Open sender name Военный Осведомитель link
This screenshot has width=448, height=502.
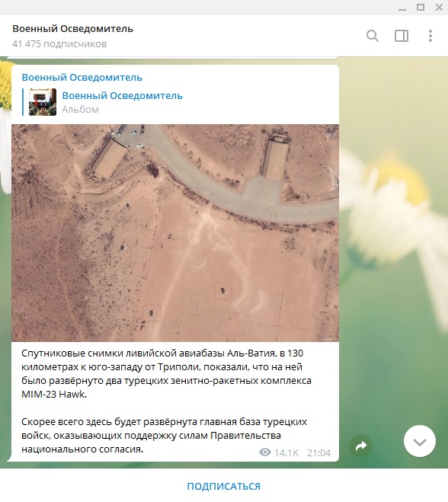pyautogui.click(x=82, y=78)
